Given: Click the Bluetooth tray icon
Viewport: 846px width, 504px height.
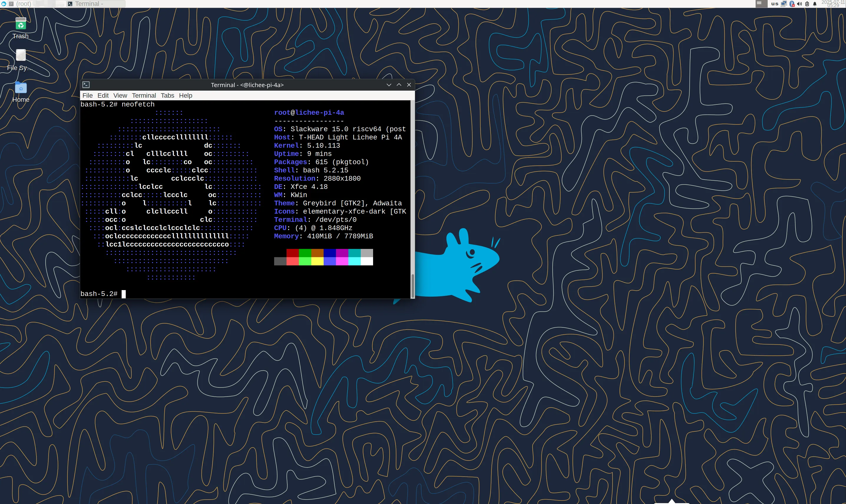Looking at the screenshot, I should point(792,4).
